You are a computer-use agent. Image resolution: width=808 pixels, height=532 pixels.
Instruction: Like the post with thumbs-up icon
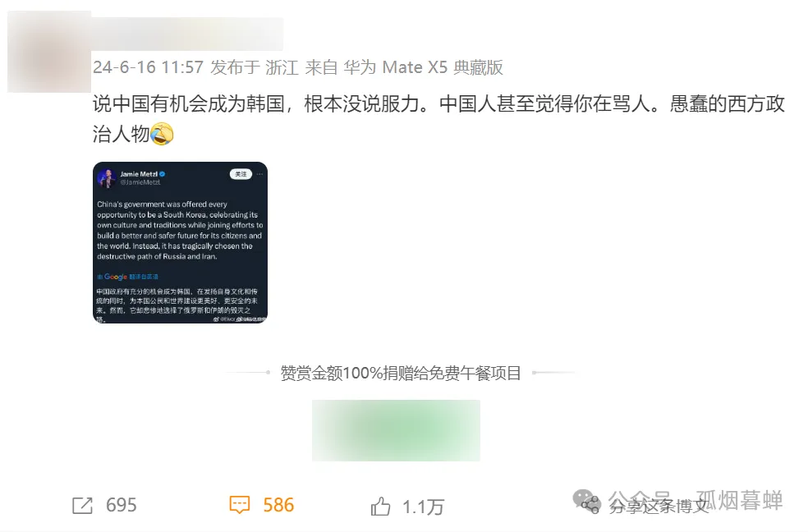point(380,507)
